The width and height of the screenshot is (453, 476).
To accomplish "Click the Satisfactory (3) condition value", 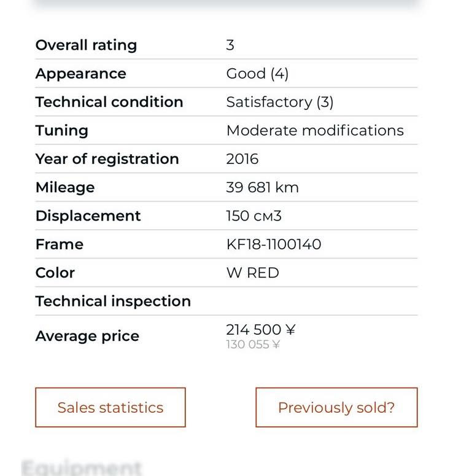I will coord(280,102).
